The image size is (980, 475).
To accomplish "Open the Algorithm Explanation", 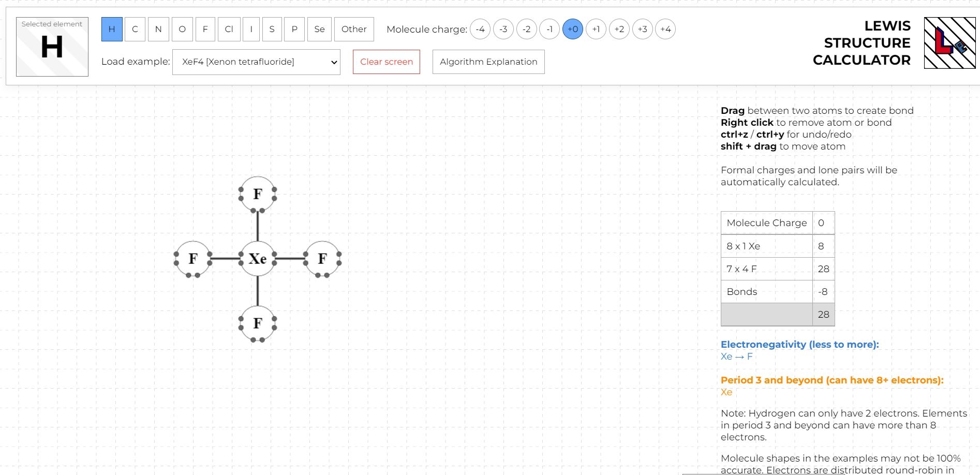I will click(488, 62).
